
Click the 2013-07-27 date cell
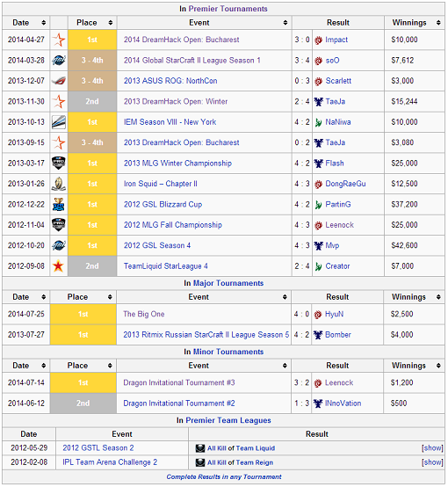click(26, 335)
